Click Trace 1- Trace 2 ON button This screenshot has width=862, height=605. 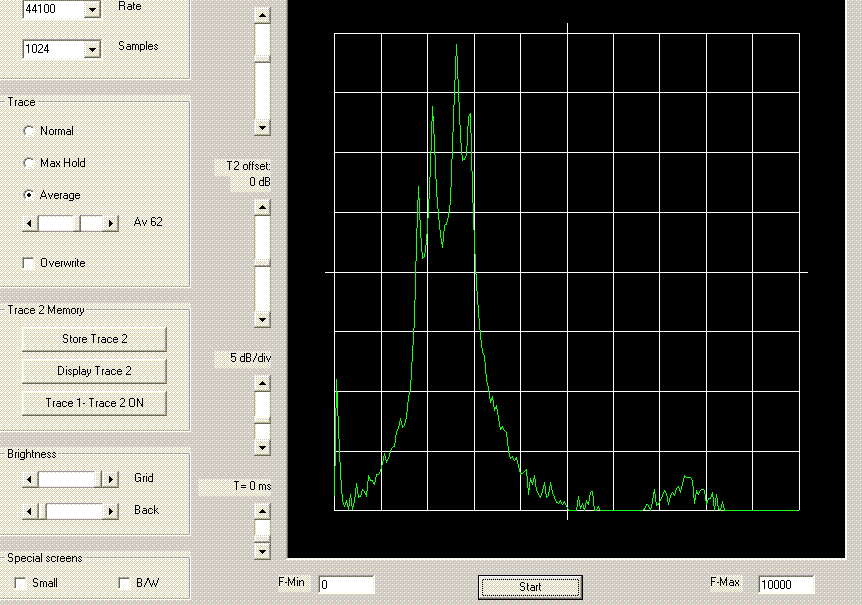95,403
